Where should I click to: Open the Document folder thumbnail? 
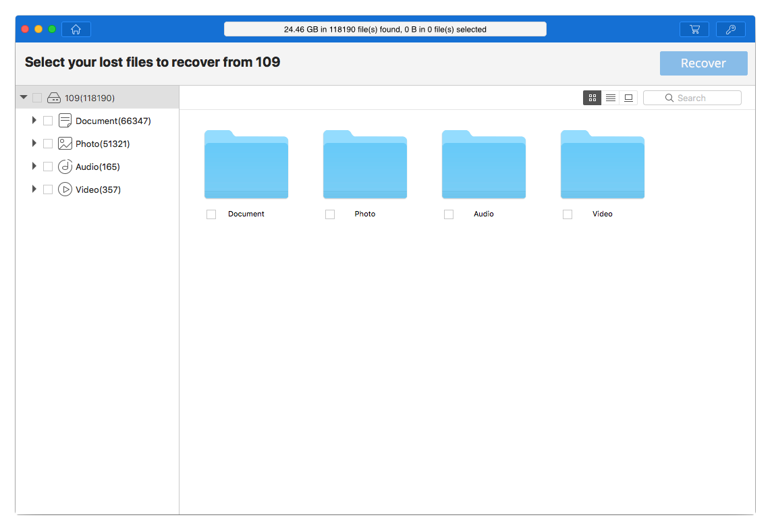[246, 165]
